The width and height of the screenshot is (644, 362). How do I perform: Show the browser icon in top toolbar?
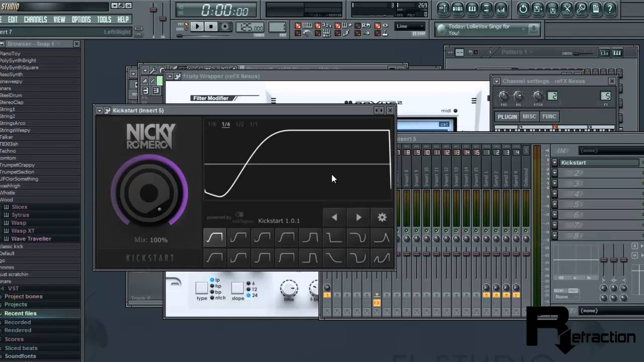pyautogui.click(x=487, y=9)
